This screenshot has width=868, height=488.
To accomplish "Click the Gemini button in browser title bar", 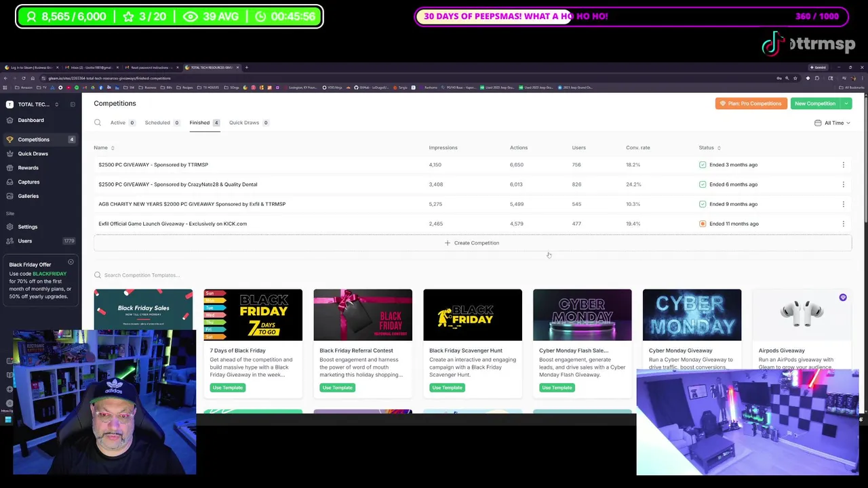I will pos(818,67).
